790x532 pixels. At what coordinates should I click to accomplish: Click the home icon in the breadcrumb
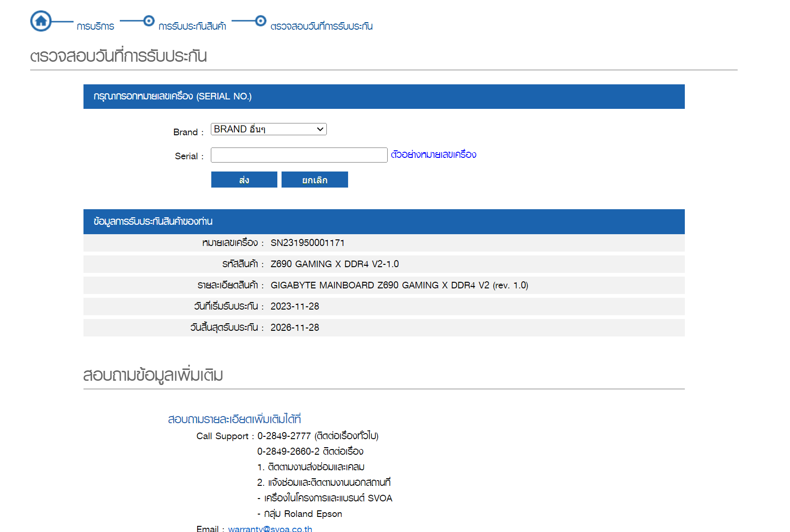[x=41, y=21]
